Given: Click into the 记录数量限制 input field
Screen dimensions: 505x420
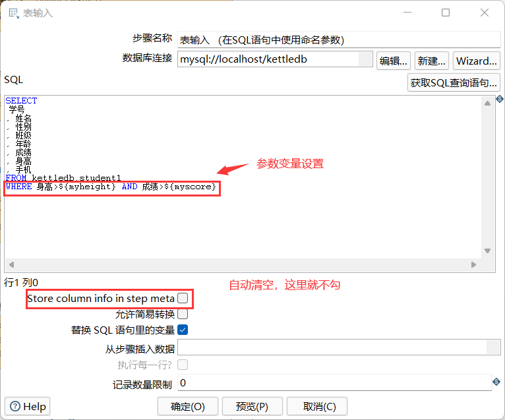Looking at the screenshot, I should tap(335, 382).
